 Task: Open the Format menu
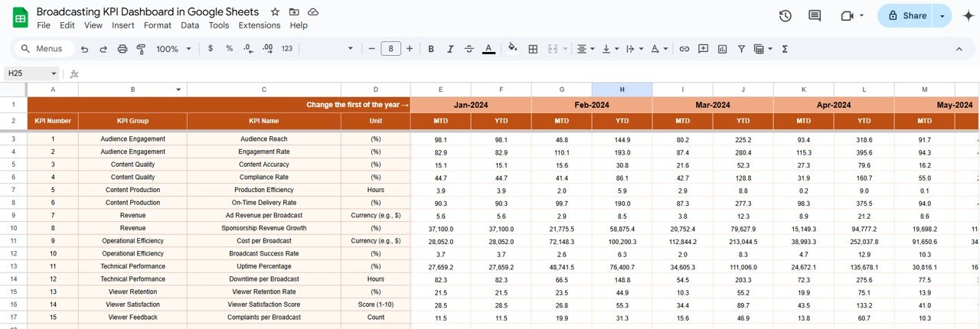coord(158,25)
